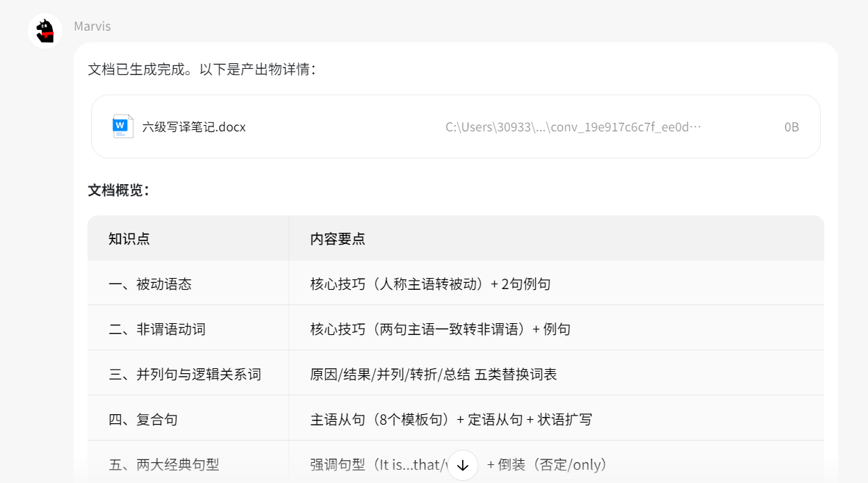Click the 0B file size label
The height and width of the screenshot is (483, 868).
[x=792, y=127]
